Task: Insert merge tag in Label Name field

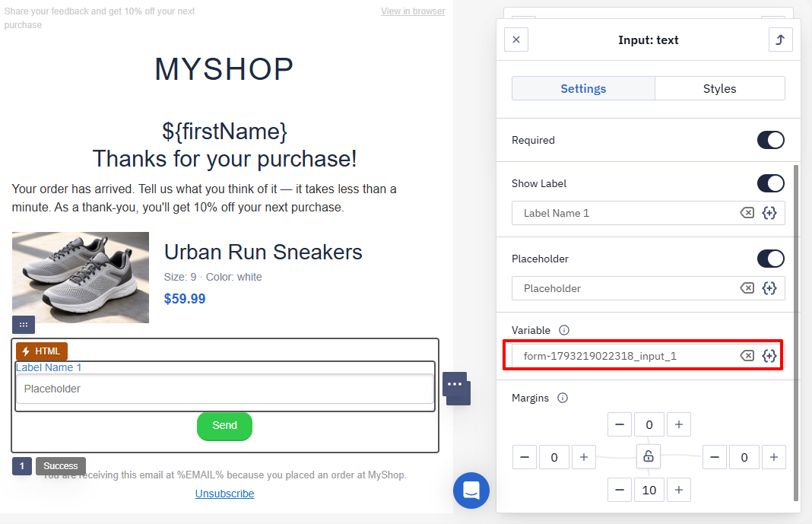Action: (769, 213)
